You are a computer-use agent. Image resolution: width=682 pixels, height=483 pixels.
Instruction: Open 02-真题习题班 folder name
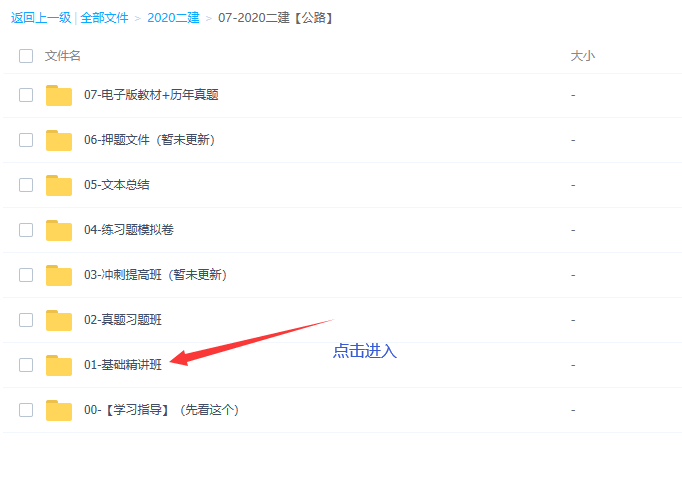pyautogui.click(x=123, y=320)
